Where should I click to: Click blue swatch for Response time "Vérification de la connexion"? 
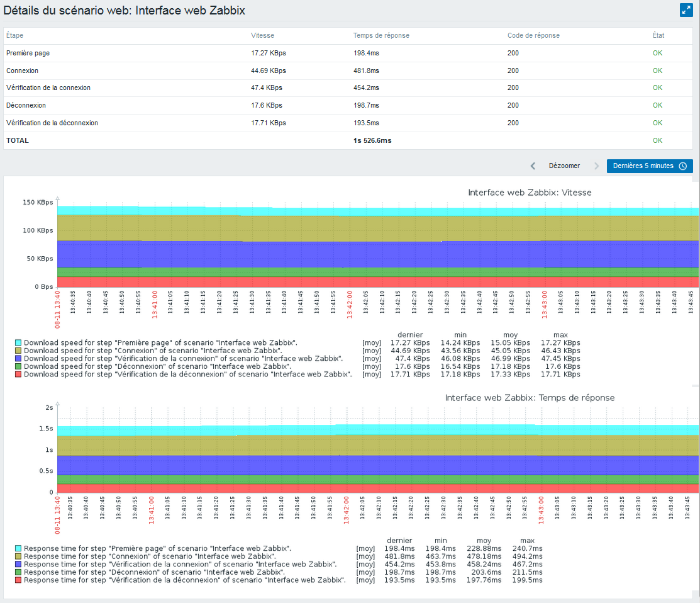[x=18, y=564]
